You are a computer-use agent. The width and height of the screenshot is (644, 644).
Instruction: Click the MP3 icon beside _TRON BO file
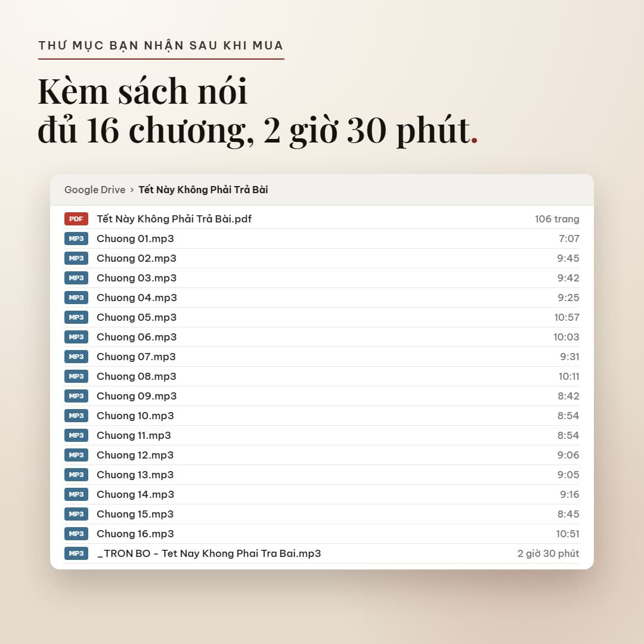click(x=76, y=553)
